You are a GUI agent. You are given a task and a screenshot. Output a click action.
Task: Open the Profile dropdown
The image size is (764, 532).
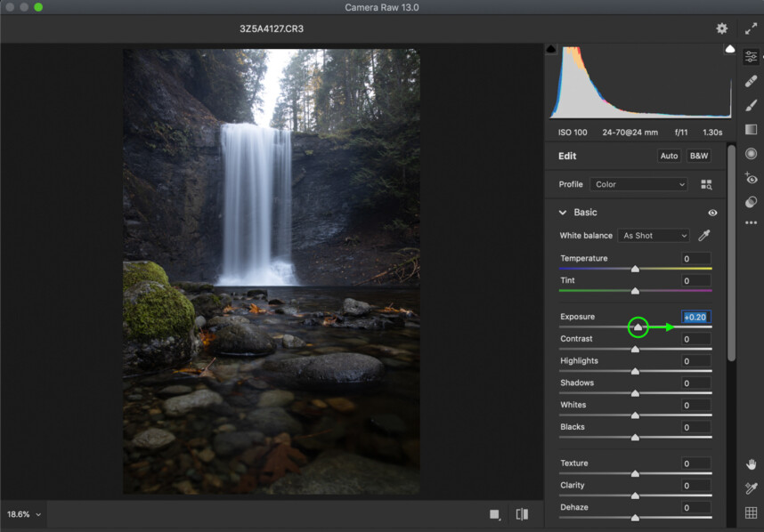click(x=638, y=184)
